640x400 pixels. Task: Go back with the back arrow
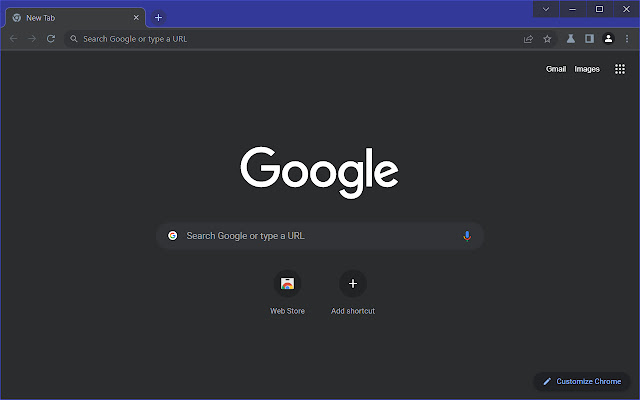click(13, 39)
